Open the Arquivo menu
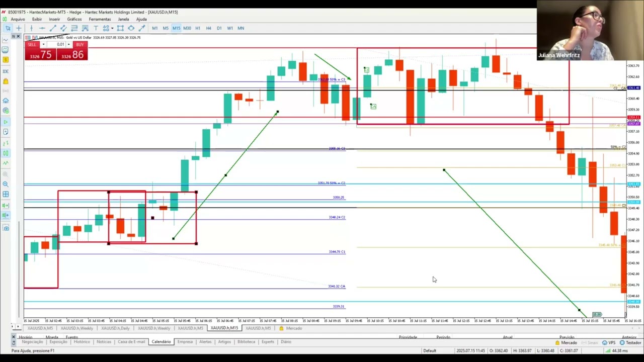This screenshot has height=362, width=644. coord(18,19)
